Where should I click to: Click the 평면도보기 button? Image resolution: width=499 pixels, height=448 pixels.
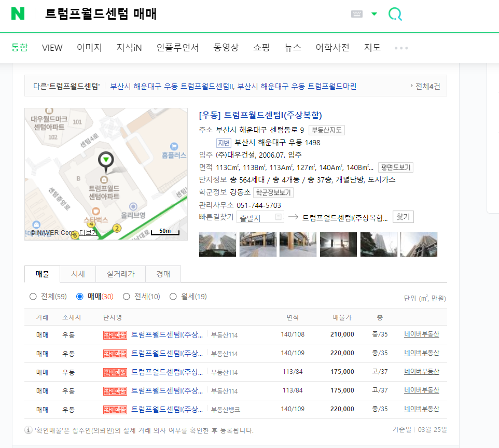click(396, 167)
